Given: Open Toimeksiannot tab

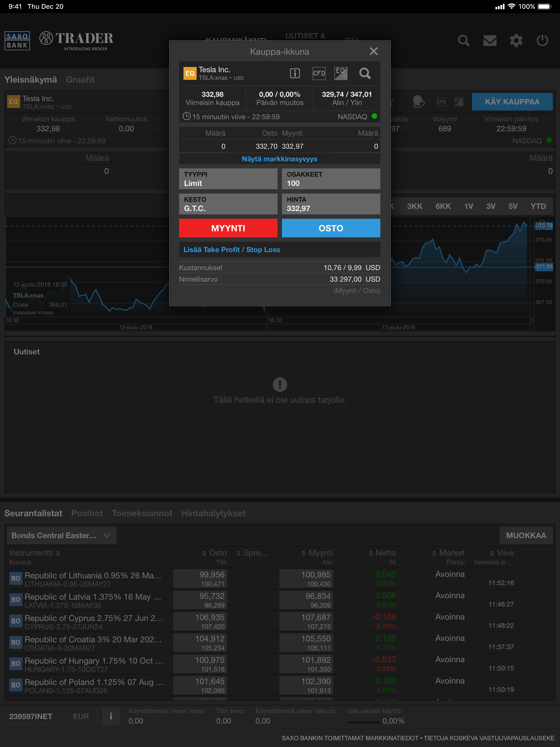Looking at the screenshot, I should click(x=142, y=513).
